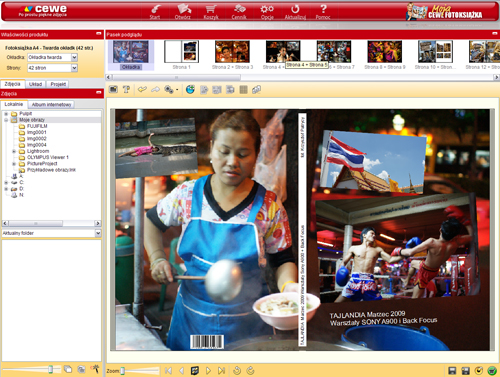Rotate counterclockwise icon in bottom bar
500x377 pixels.
(237, 370)
